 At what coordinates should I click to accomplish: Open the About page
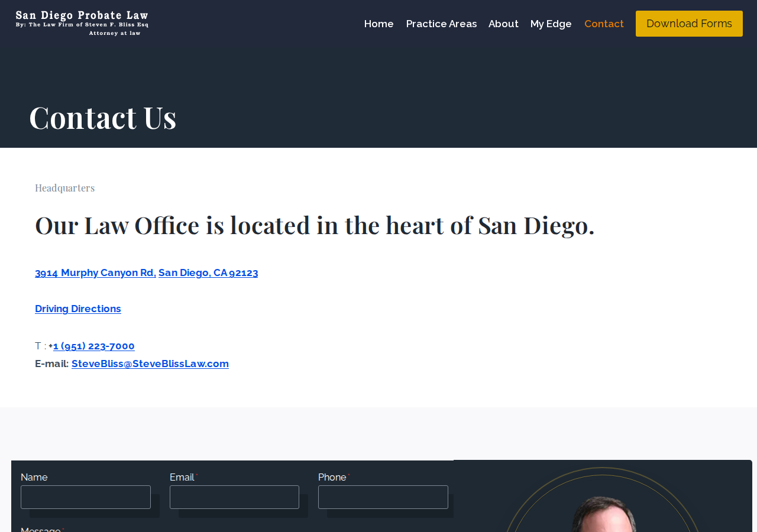tap(503, 24)
